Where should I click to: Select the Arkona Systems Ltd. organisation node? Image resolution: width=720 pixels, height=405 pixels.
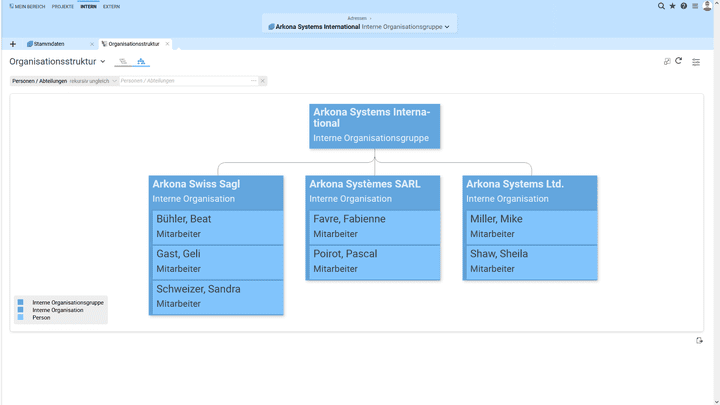point(530,191)
